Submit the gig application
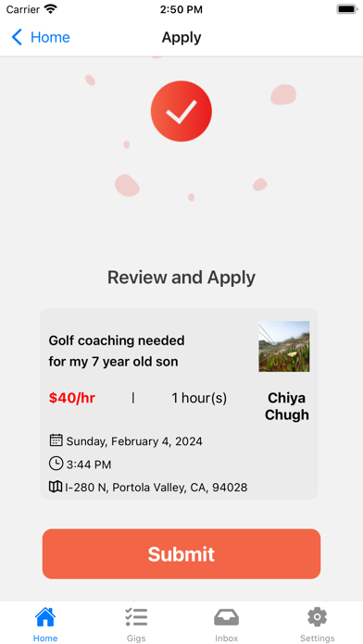 tap(181, 553)
